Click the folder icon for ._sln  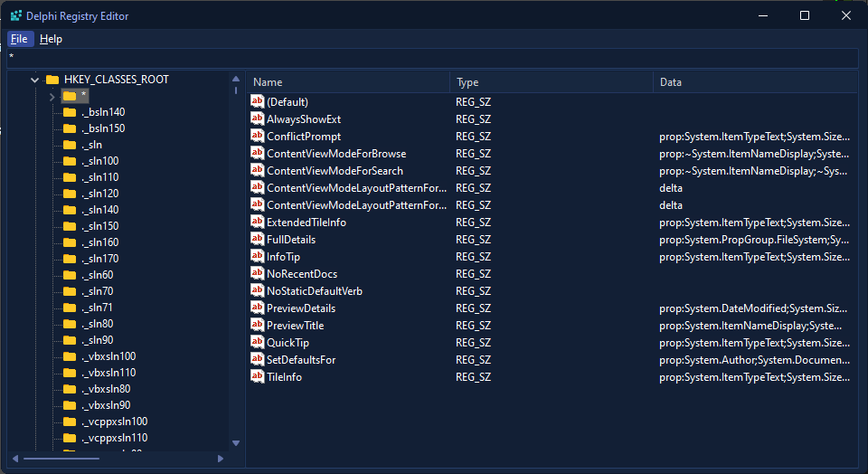[70, 145]
